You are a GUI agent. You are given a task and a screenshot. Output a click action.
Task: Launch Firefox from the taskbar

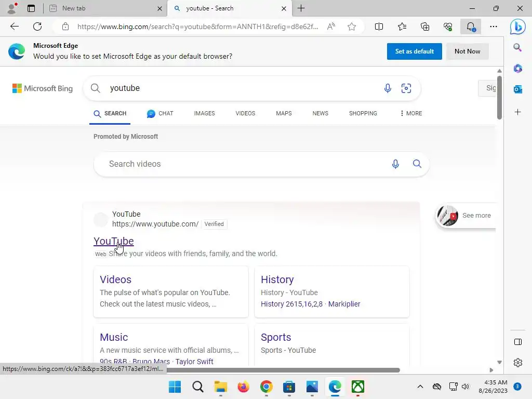243,387
